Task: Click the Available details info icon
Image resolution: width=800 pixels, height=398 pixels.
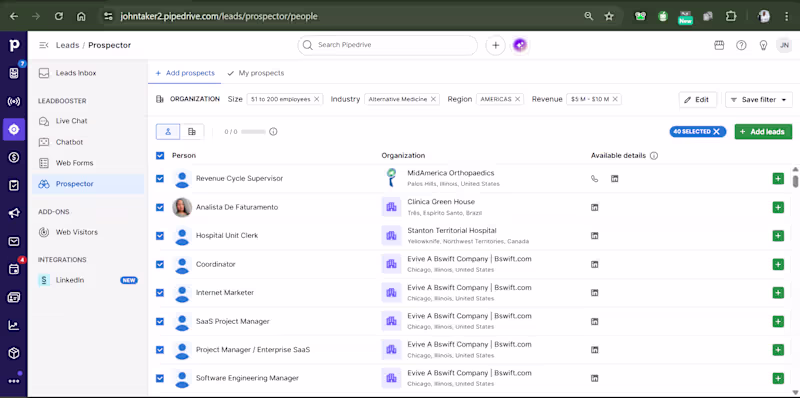Action: [654, 156]
